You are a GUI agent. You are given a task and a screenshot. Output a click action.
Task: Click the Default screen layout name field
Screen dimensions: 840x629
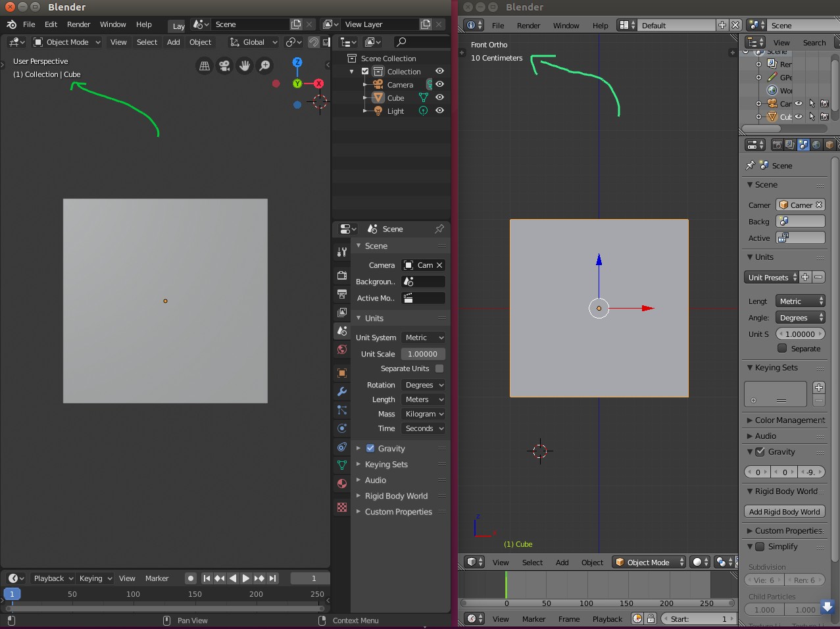[x=677, y=25]
